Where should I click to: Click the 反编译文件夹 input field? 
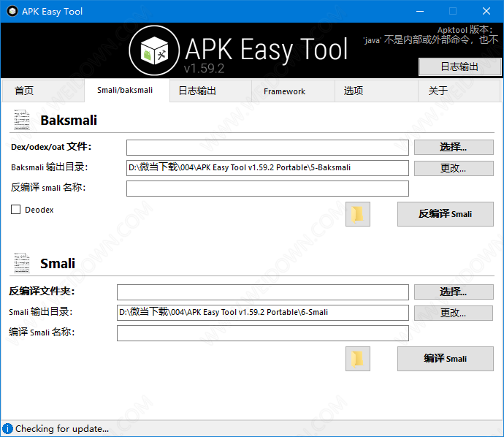(263, 292)
